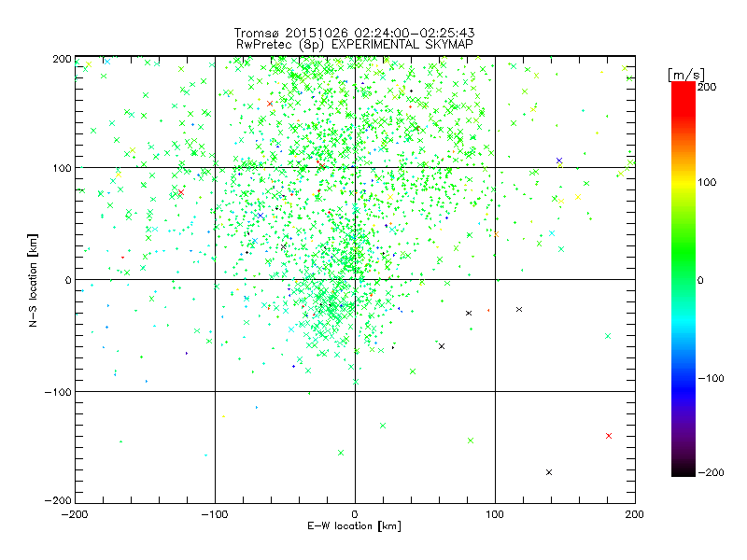Click the N-S axis tick label "0"
Viewport: 747px width, 560px height.
68,280
